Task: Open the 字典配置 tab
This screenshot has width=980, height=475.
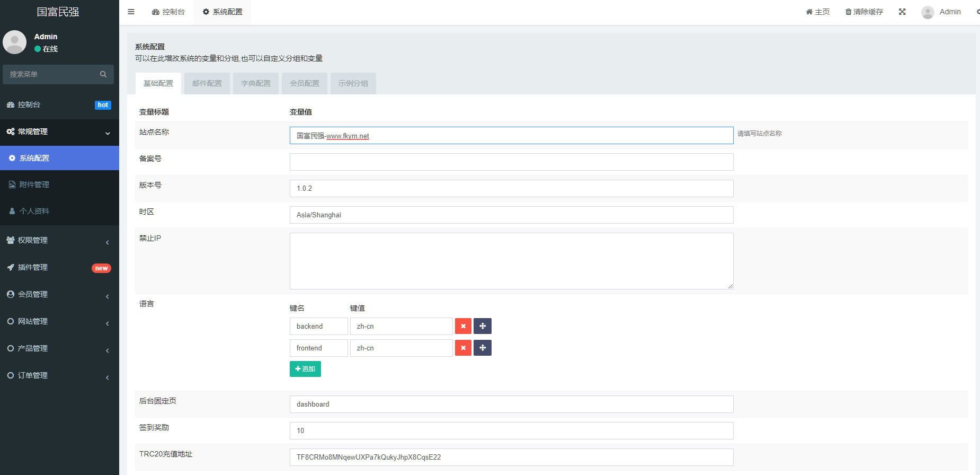Action: (x=256, y=83)
